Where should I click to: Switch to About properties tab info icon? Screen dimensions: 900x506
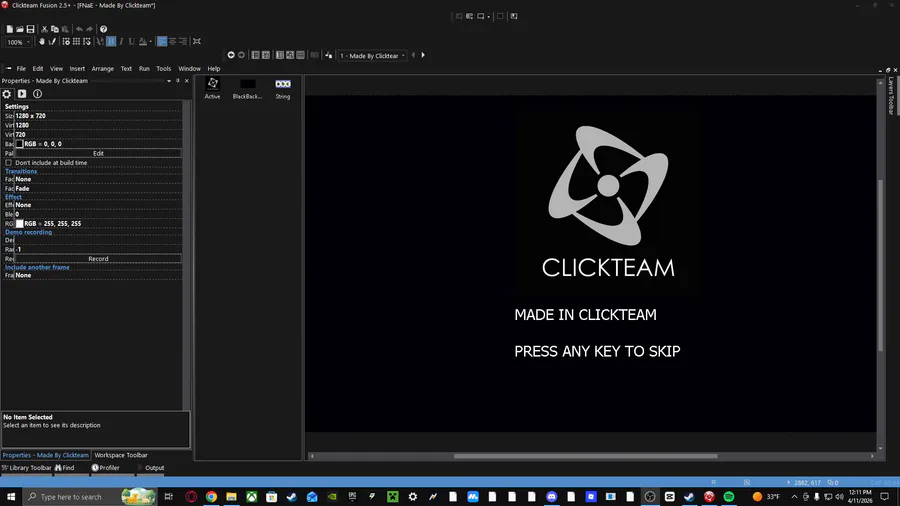tap(37, 94)
